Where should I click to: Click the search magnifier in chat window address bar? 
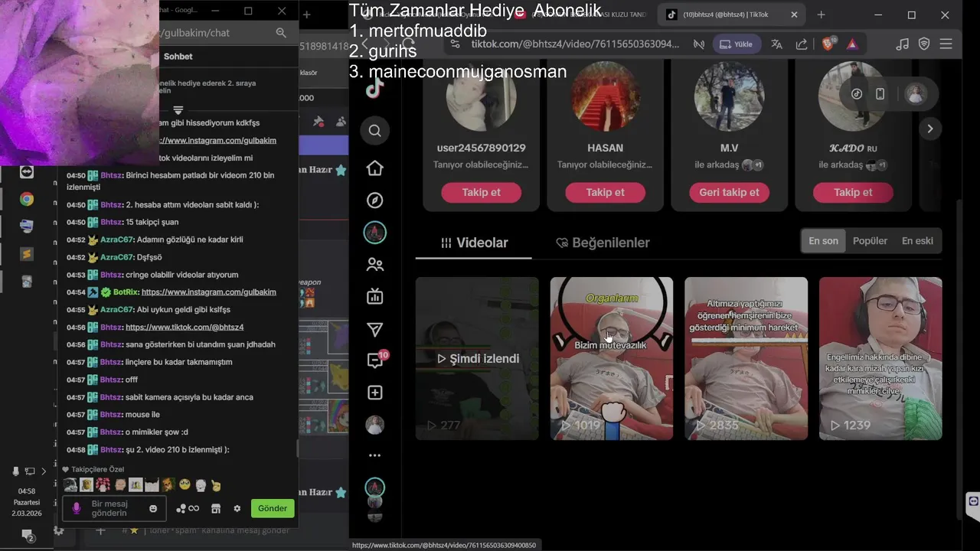tap(281, 33)
